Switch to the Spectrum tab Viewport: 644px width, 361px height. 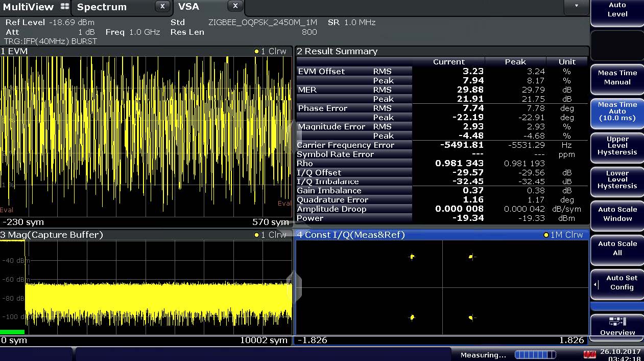tap(102, 7)
